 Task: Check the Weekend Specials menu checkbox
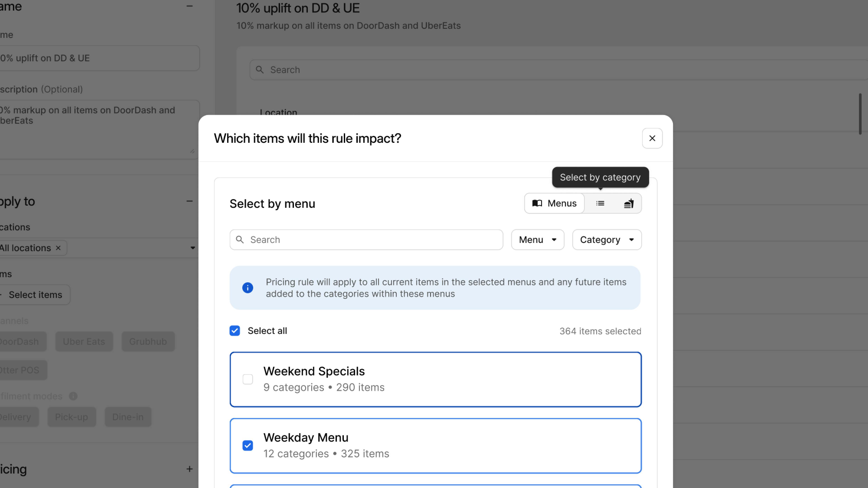pyautogui.click(x=248, y=379)
